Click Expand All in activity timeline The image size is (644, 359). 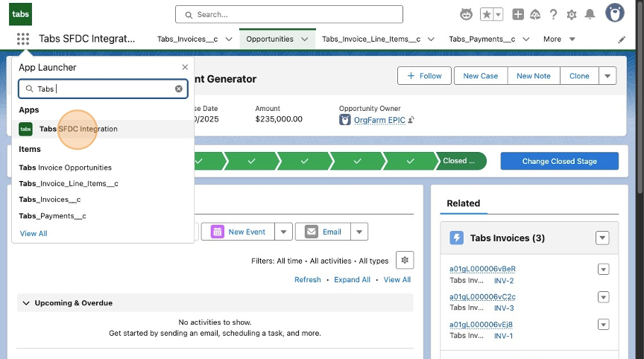[352, 279]
